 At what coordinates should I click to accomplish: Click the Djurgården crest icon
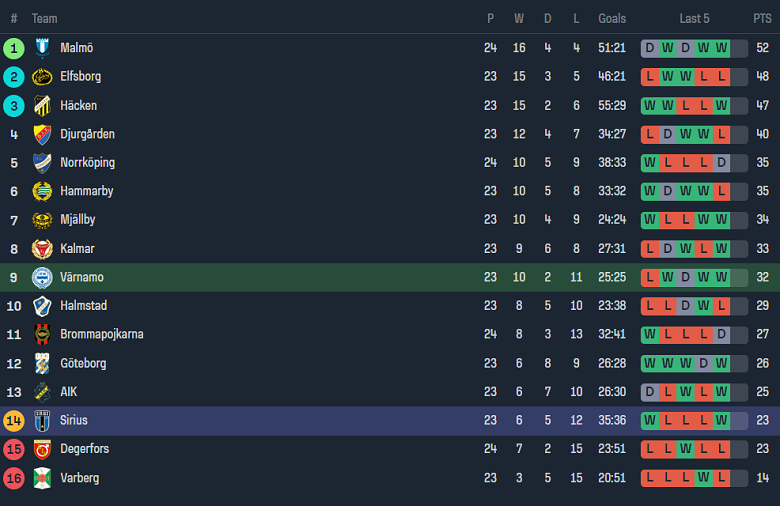coord(42,134)
